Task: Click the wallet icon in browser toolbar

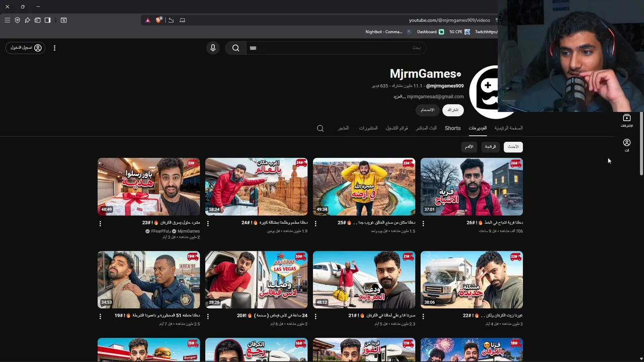Action: (x=37, y=20)
